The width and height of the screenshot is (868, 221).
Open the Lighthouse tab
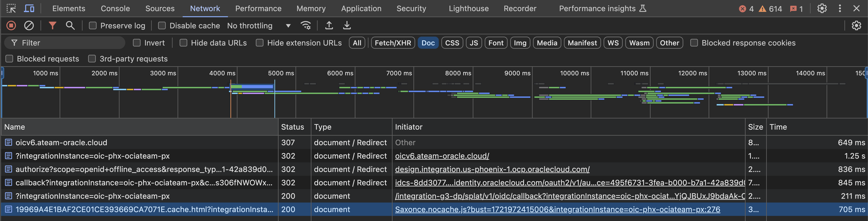pyautogui.click(x=468, y=8)
